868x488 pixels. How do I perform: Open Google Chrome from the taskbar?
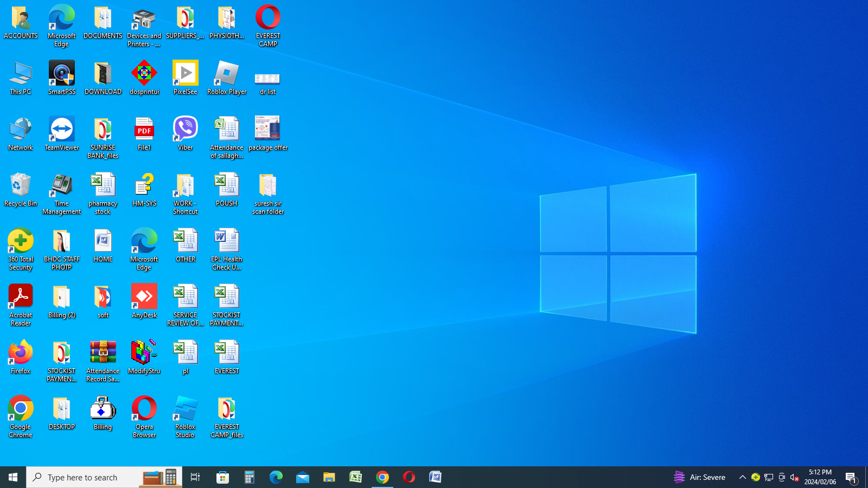pos(382,477)
